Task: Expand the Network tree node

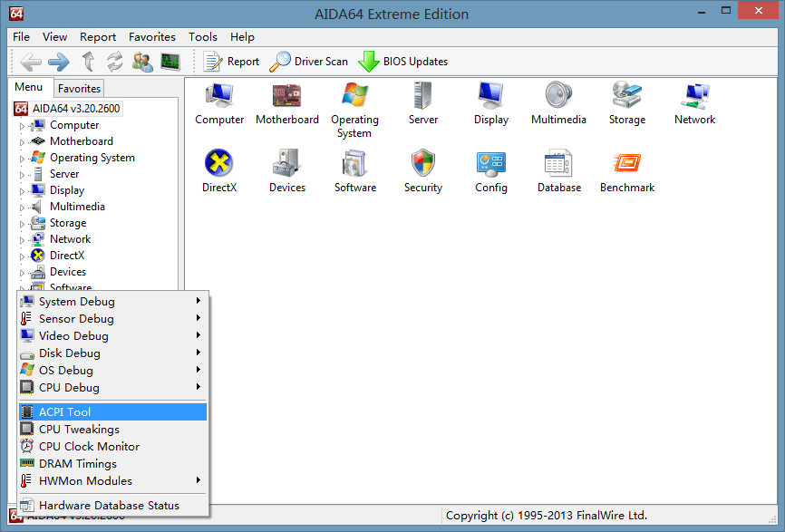Action: 22,240
